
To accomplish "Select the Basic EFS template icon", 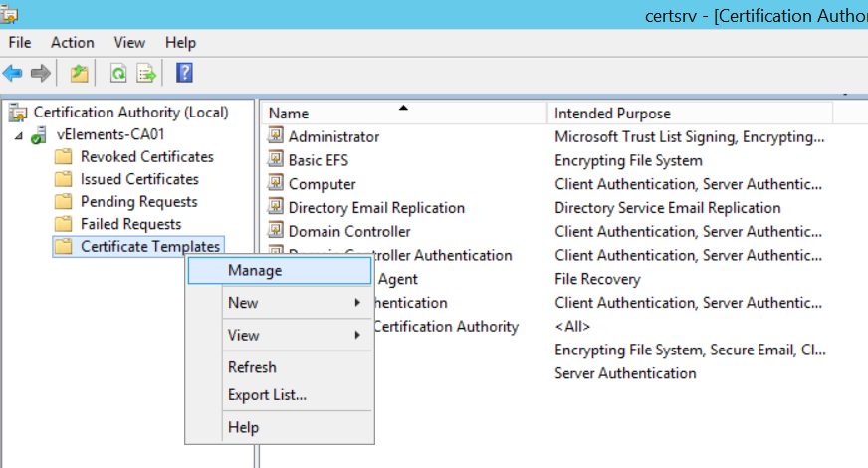I will (x=277, y=160).
